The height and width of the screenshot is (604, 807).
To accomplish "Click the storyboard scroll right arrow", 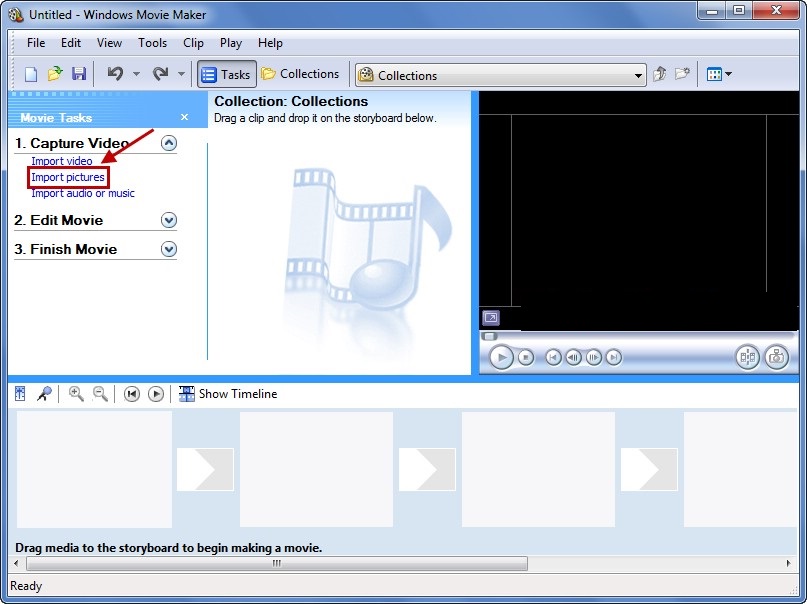I will [x=788, y=563].
